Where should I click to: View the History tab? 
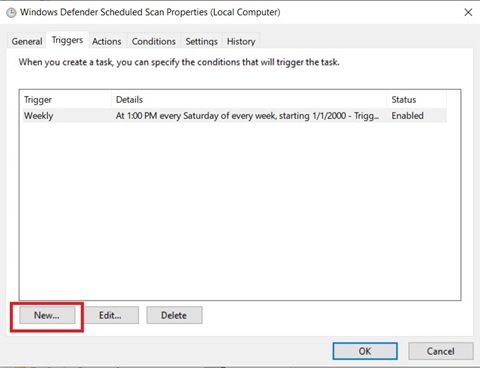(241, 41)
